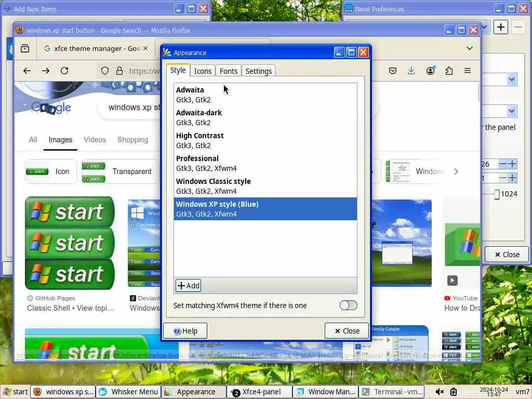
Task: Click the Icon filter chip
Action: pos(51,171)
